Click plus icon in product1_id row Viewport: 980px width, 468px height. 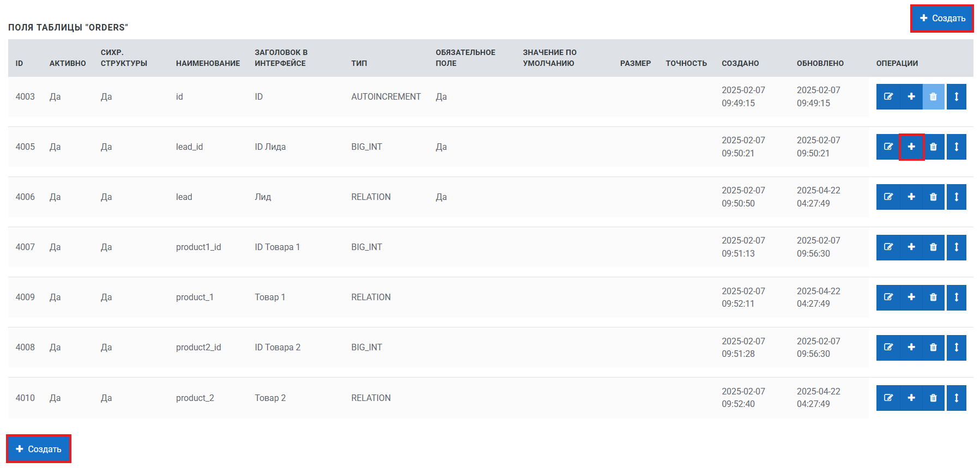pyautogui.click(x=911, y=247)
